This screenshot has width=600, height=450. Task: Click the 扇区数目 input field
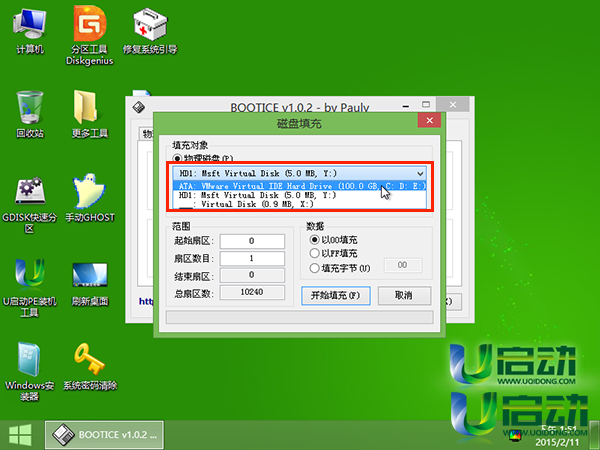(252, 258)
